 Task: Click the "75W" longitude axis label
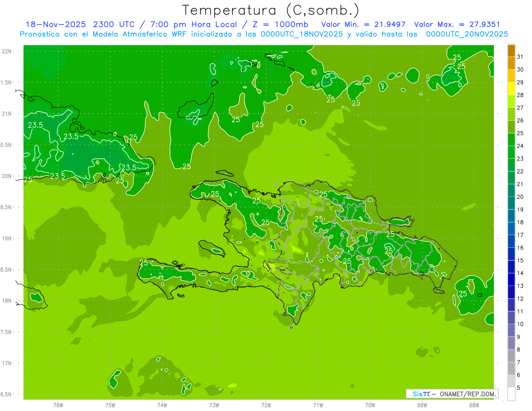(x=110, y=405)
